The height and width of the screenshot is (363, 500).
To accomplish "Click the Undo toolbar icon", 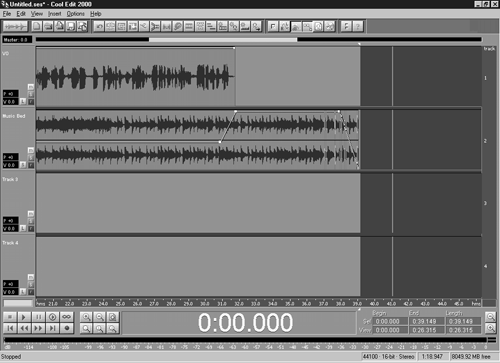I will pos(99,26).
